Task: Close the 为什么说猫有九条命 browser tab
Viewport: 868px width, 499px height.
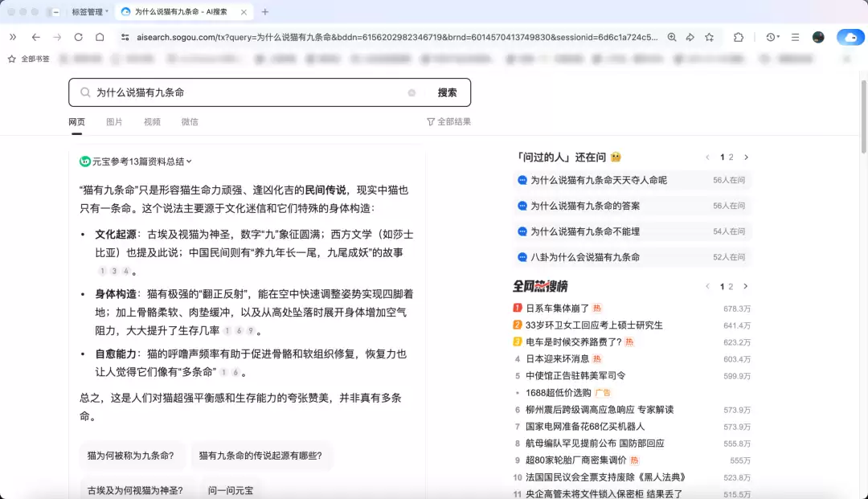Action: point(244,11)
